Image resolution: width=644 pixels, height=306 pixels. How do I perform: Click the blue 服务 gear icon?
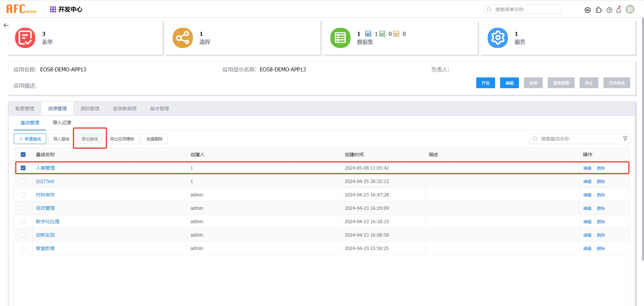pos(498,38)
